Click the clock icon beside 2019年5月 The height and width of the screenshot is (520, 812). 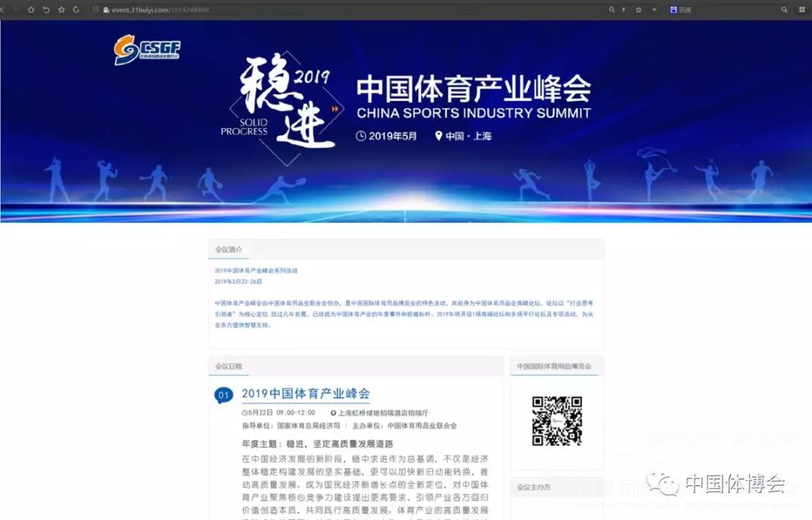click(x=360, y=136)
